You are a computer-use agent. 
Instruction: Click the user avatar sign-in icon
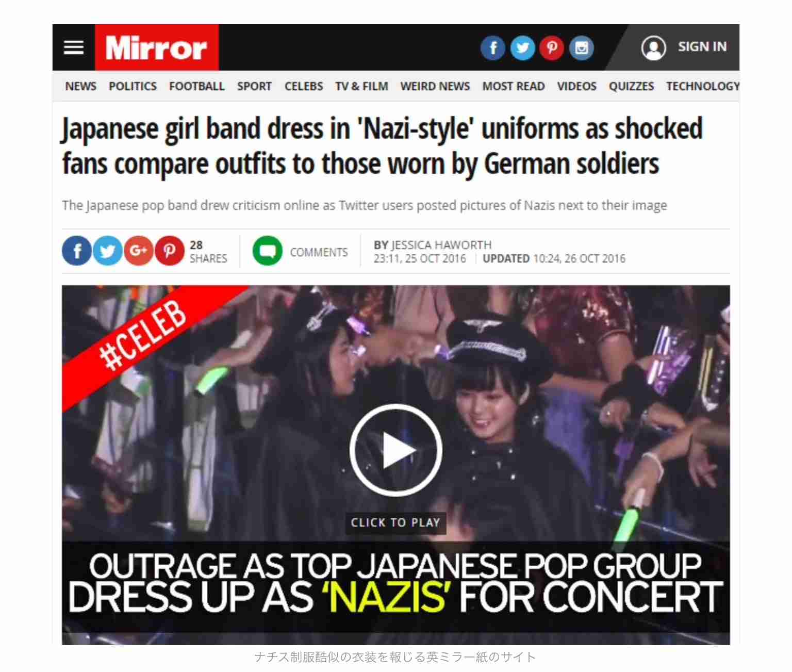coord(654,48)
